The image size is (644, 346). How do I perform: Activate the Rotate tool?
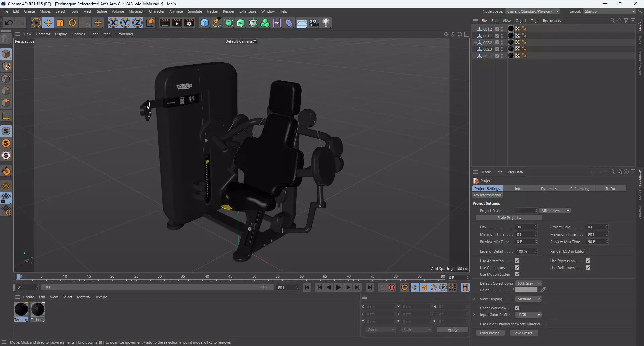(x=72, y=23)
